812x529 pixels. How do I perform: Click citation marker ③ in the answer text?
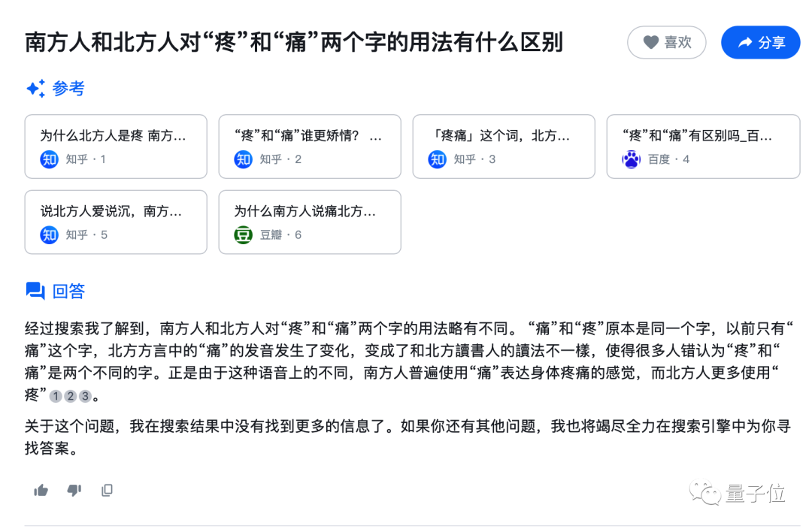tap(84, 394)
